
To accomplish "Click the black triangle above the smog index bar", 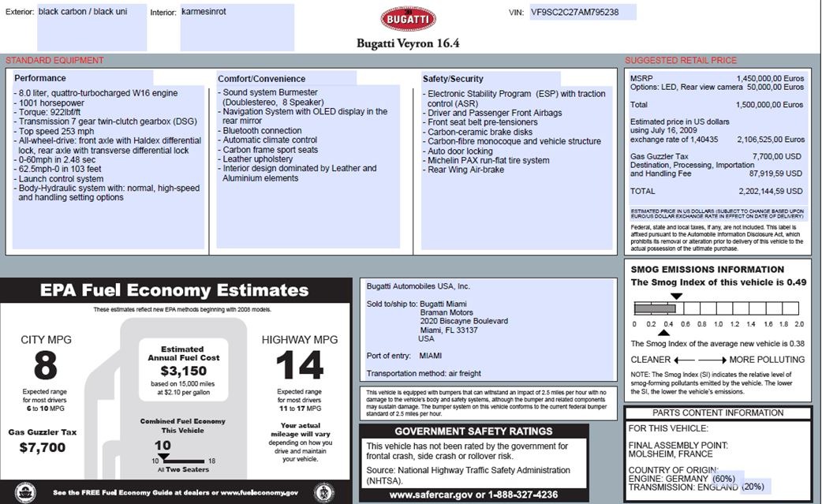I will click(x=676, y=297).
